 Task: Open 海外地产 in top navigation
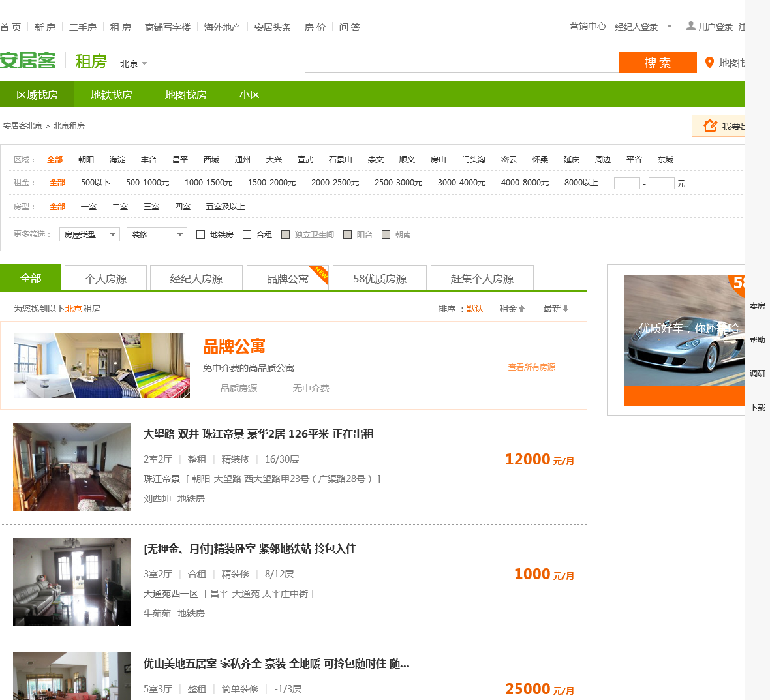click(x=223, y=27)
